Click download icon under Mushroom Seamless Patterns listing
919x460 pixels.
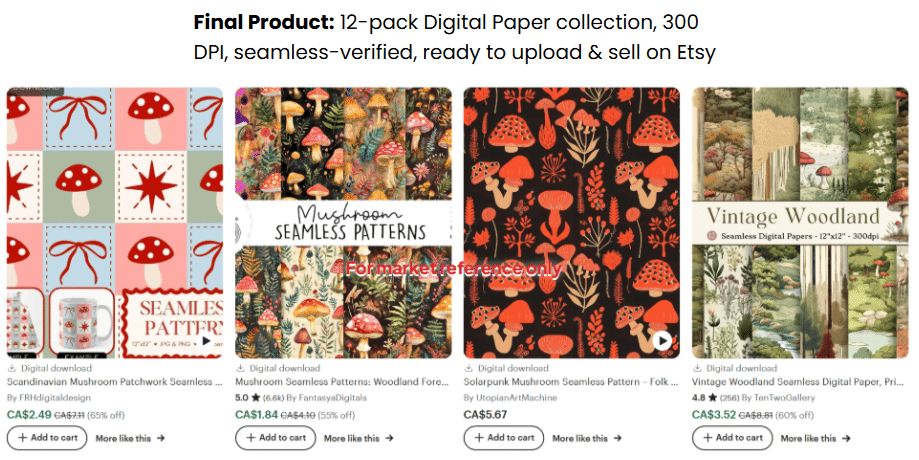[240, 368]
